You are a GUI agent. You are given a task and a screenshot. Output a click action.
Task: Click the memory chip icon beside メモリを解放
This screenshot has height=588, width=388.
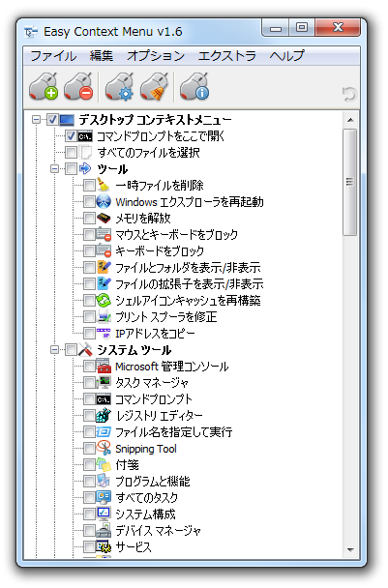coord(104,218)
